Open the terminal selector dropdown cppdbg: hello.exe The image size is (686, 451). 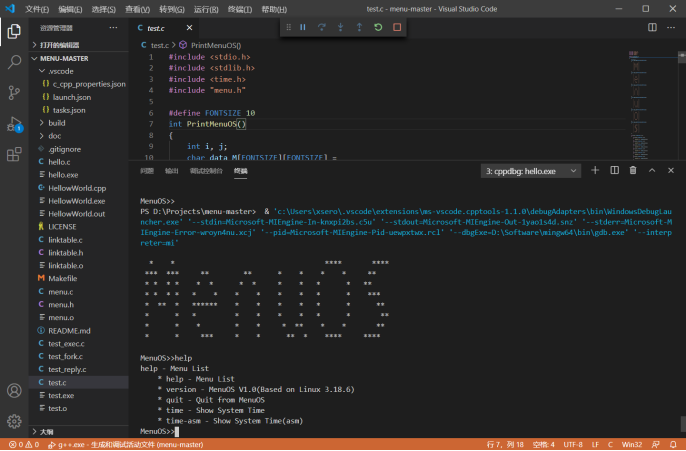(x=529, y=171)
